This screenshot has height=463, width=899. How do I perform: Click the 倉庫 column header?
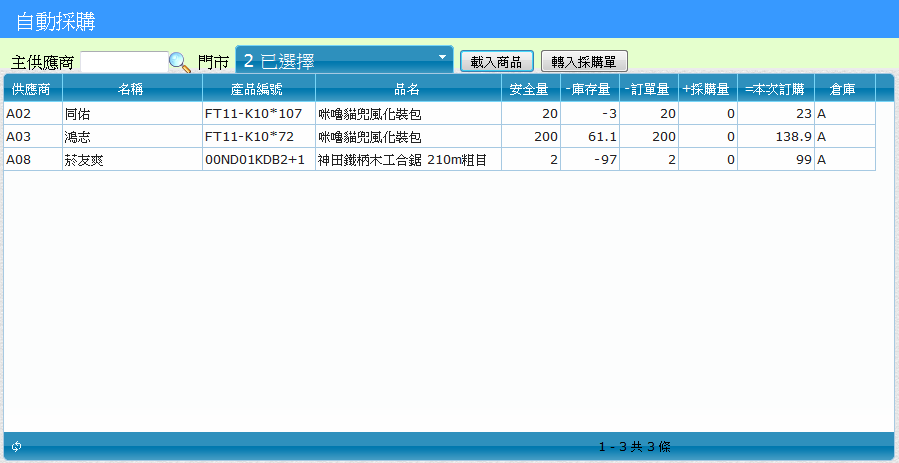pyautogui.click(x=843, y=89)
